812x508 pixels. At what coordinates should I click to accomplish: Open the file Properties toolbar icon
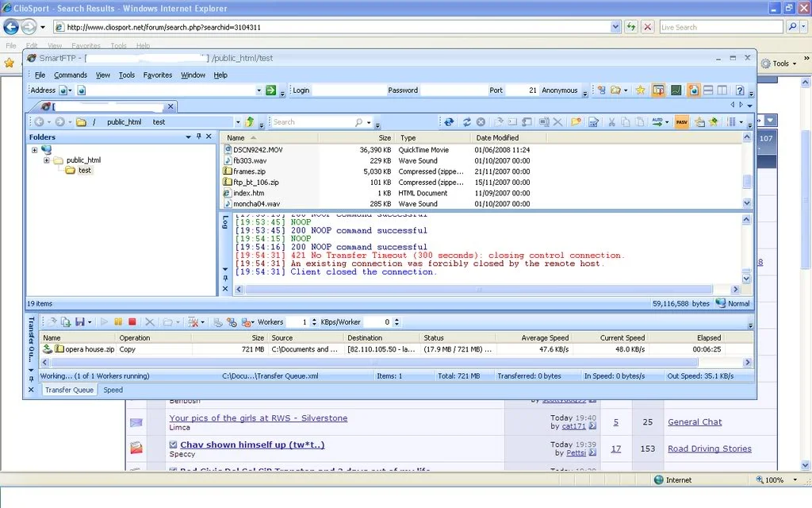(593, 121)
